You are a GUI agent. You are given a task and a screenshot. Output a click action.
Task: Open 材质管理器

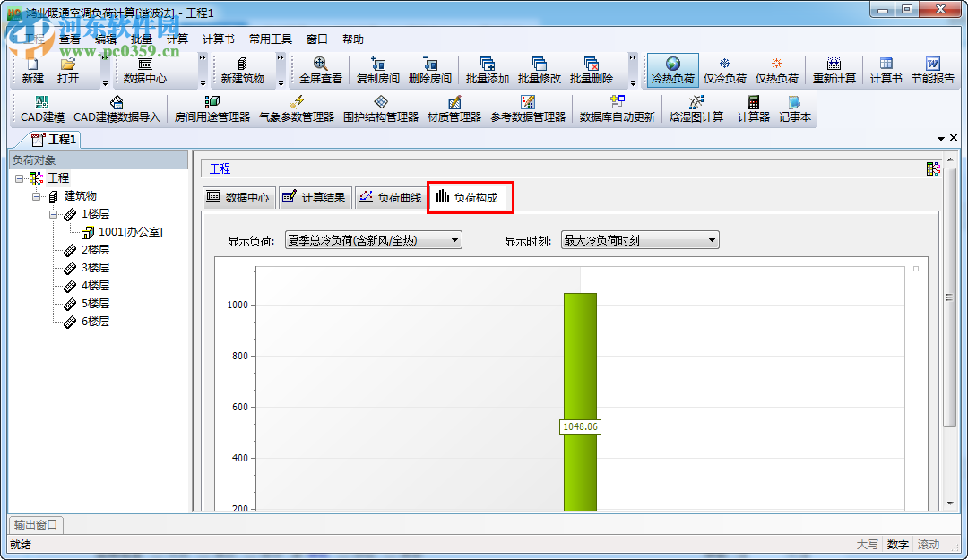click(x=454, y=108)
